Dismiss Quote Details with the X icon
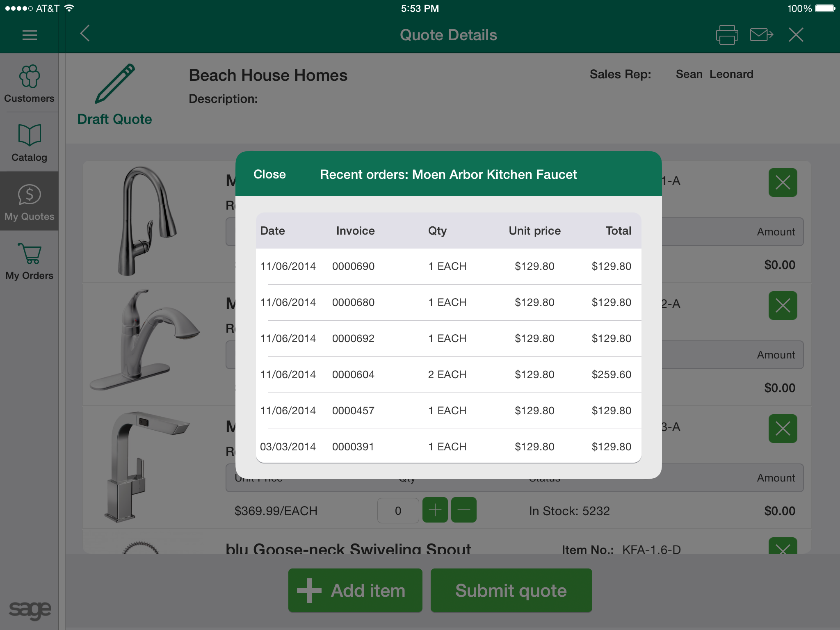Image resolution: width=840 pixels, height=630 pixels. [x=796, y=35]
